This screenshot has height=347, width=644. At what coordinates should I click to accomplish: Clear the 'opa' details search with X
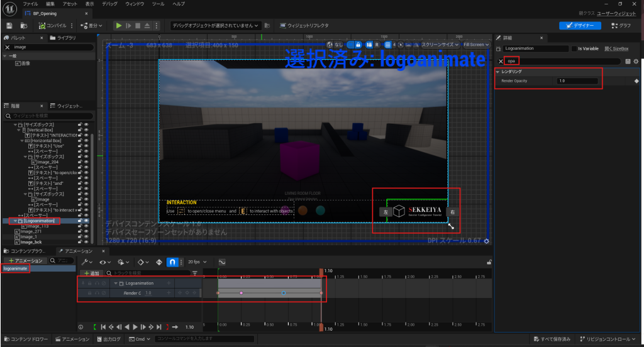[501, 61]
